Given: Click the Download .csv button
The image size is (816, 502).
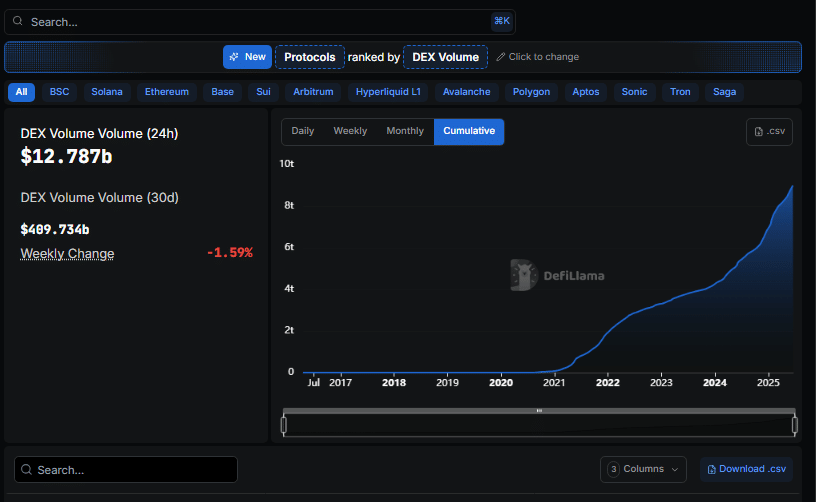Looking at the screenshot, I should (746, 469).
